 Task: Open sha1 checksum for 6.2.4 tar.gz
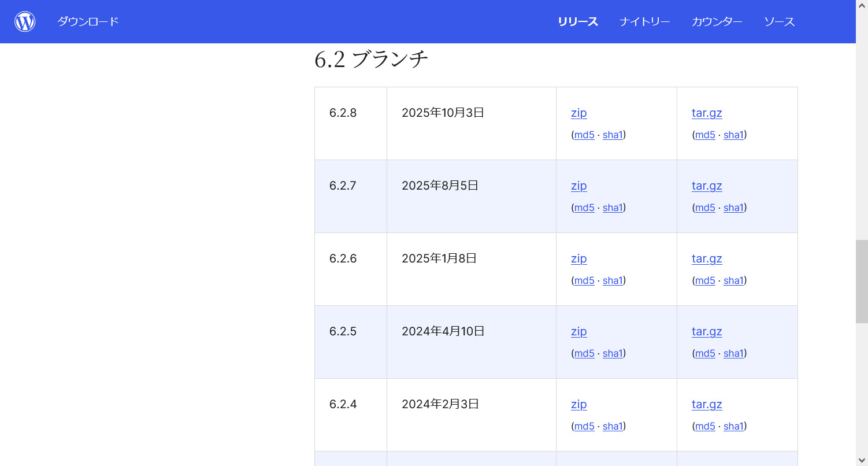733,426
